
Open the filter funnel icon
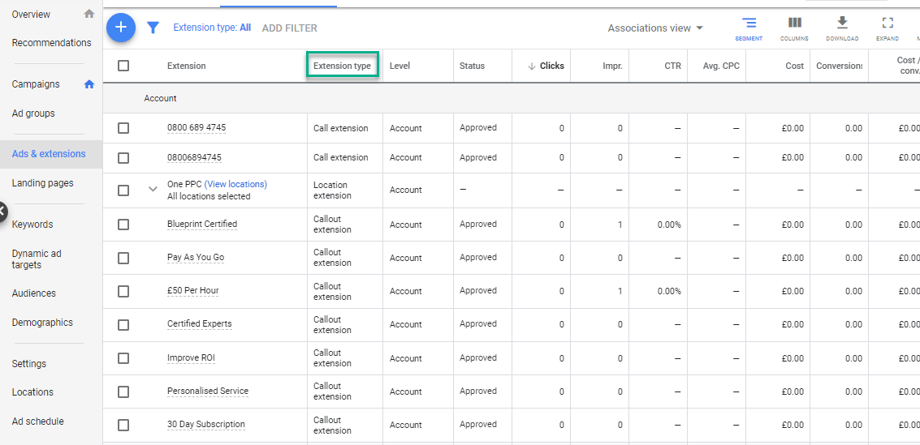tap(153, 28)
